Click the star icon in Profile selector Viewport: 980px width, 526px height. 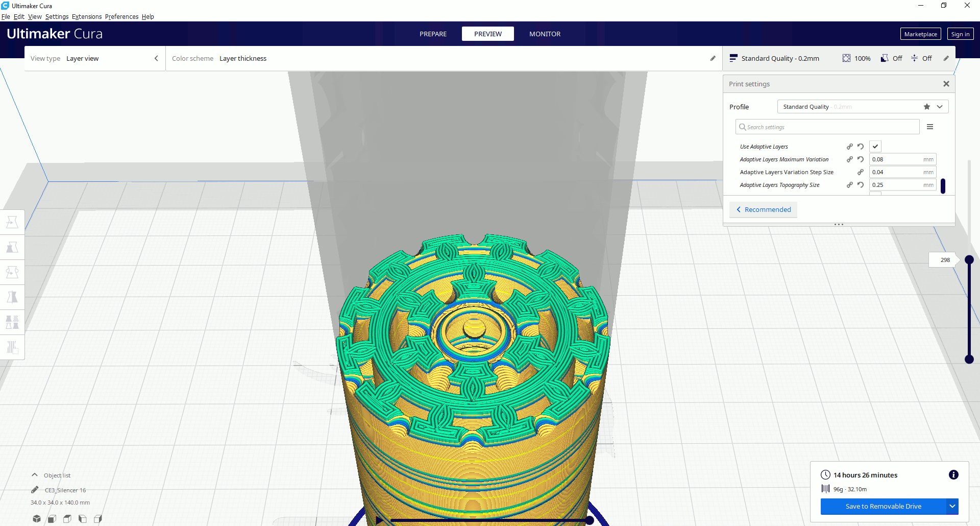click(x=927, y=107)
